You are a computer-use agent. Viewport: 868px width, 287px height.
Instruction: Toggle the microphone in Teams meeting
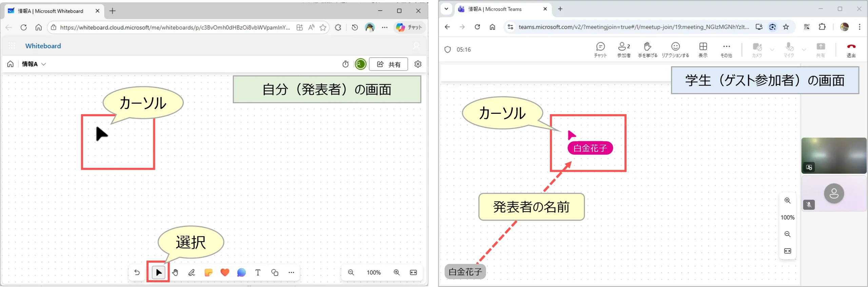pyautogui.click(x=789, y=50)
